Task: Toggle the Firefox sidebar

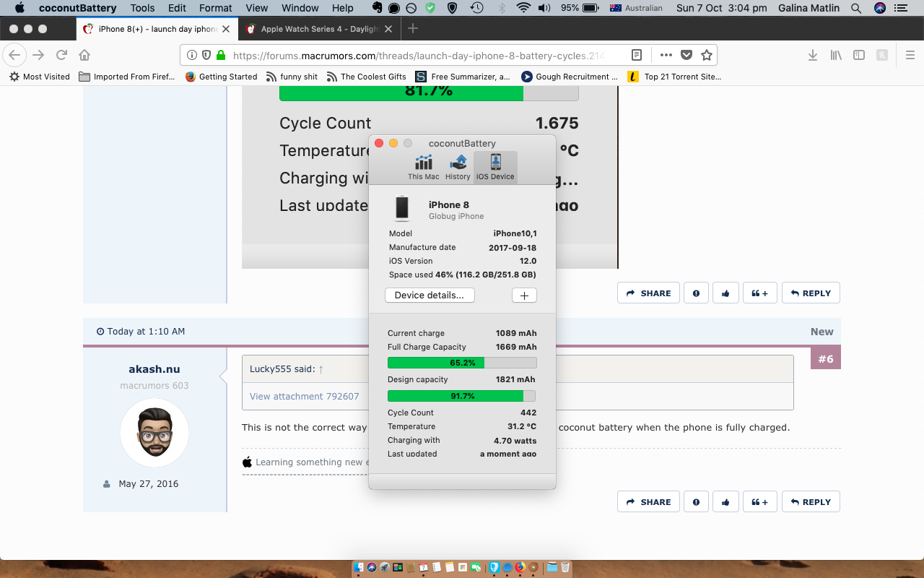Action: (x=859, y=55)
